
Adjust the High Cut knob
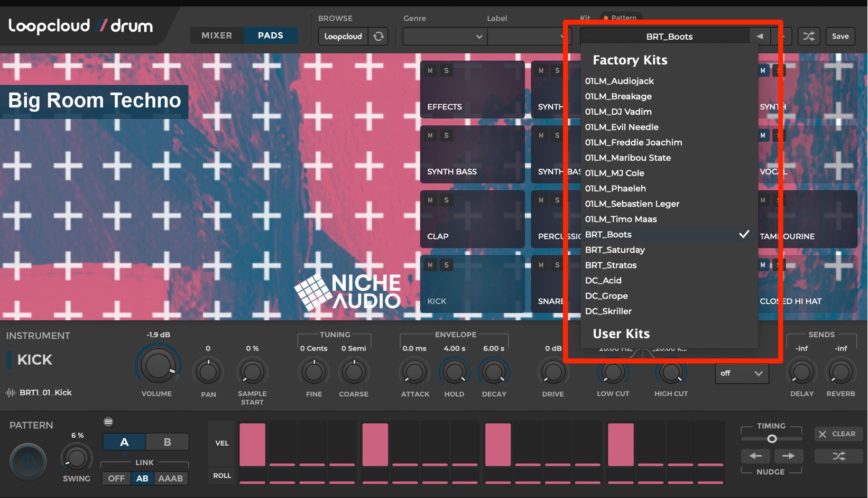tap(671, 372)
